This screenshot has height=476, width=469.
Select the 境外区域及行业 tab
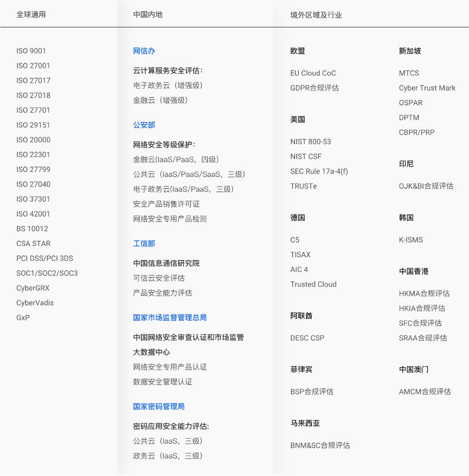[x=316, y=15]
